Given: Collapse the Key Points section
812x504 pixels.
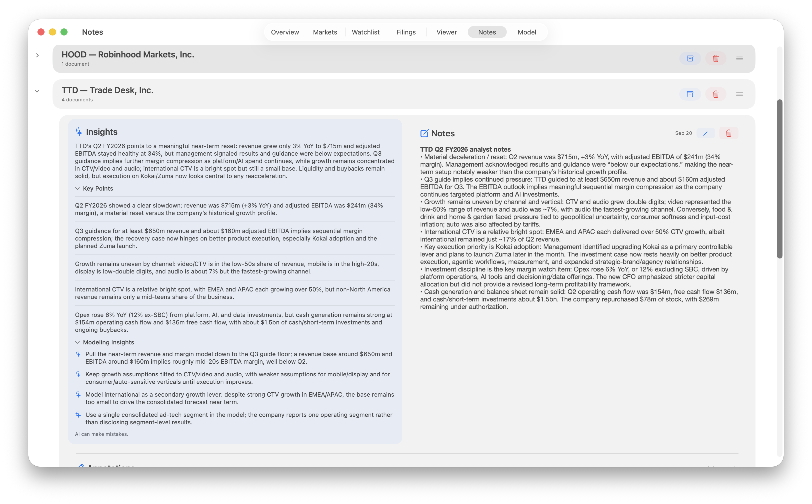Looking at the screenshot, I should click(x=77, y=188).
